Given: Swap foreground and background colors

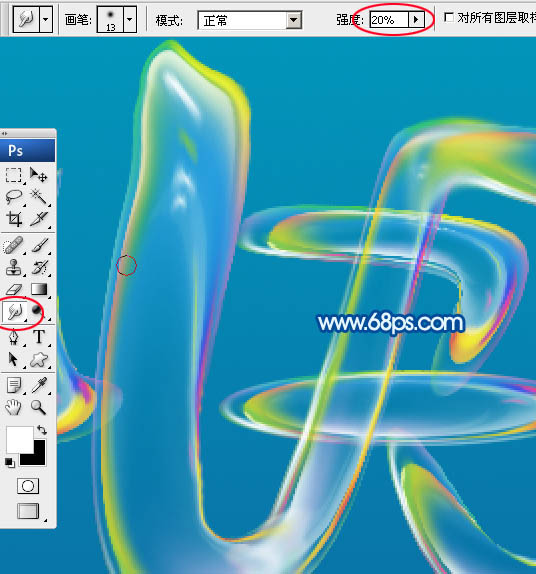Looking at the screenshot, I should click(x=42, y=430).
